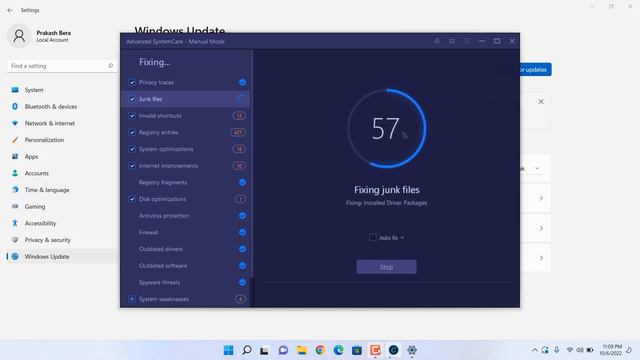Click the Outdated software completed checkmark
The width and height of the screenshot is (640, 360).
pos(242,266)
